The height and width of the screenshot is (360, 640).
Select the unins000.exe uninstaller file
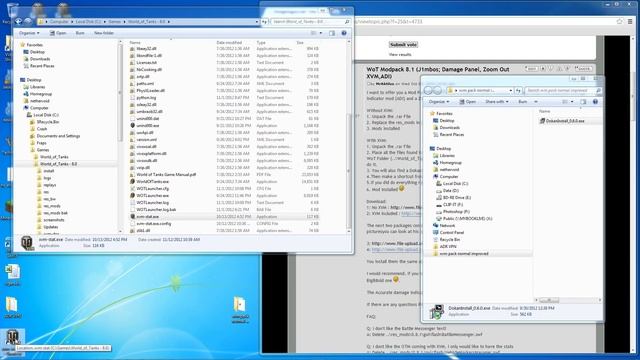[147, 126]
